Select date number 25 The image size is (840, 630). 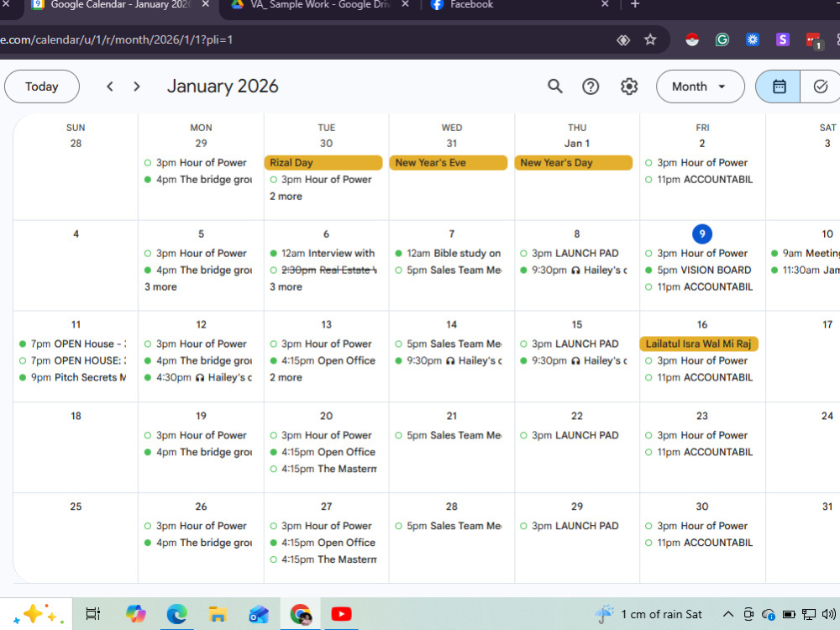[x=76, y=507]
